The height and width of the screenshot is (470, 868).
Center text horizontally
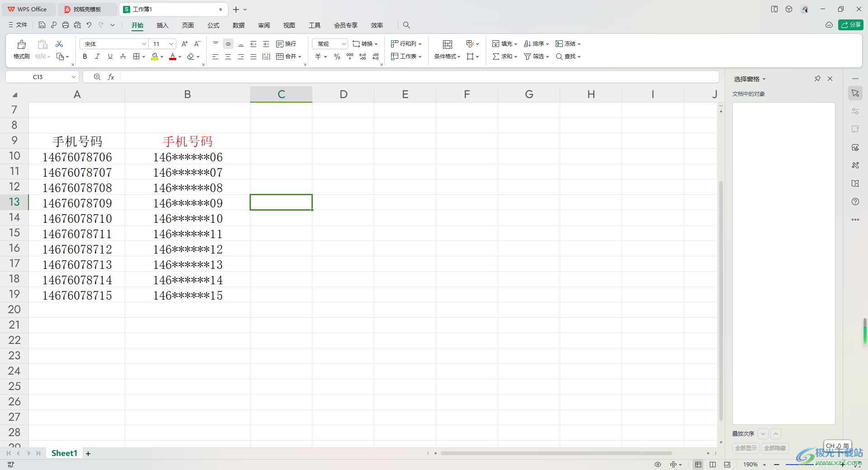click(x=228, y=56)
